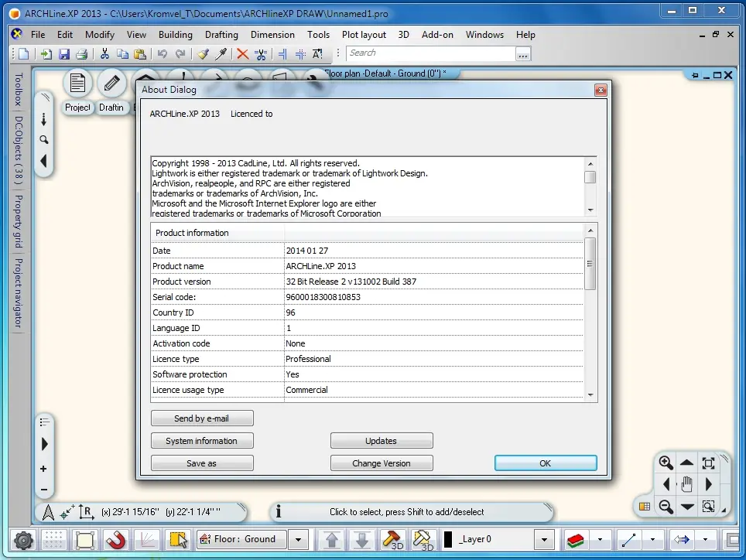Click the plus icon on left strip
The image size is (746, 560).
click(x=43, y=469)
